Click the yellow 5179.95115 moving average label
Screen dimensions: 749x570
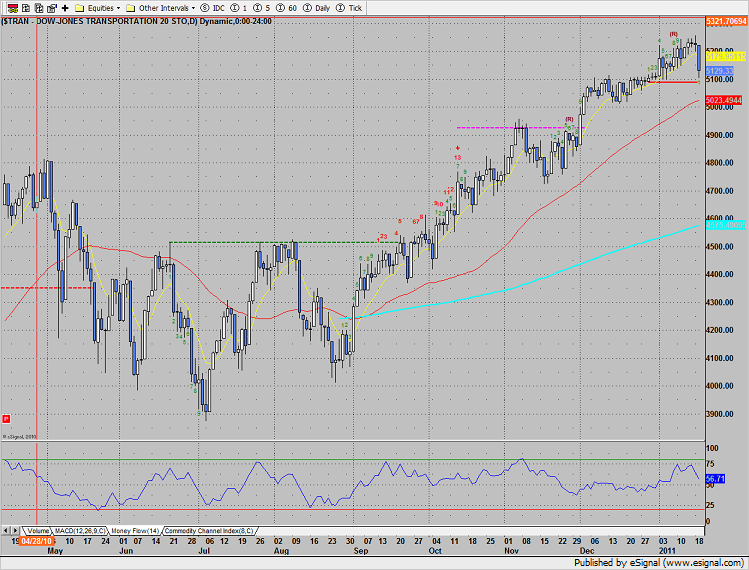726,57
